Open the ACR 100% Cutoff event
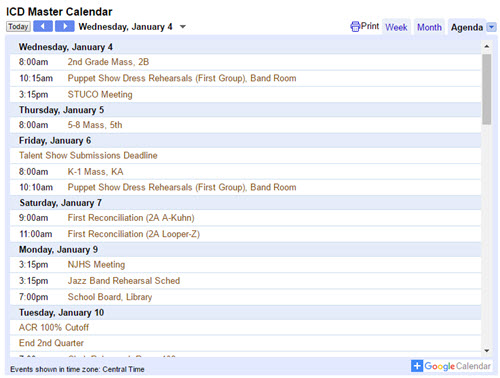This screenshot has height=378, width=500. (54, 328)
